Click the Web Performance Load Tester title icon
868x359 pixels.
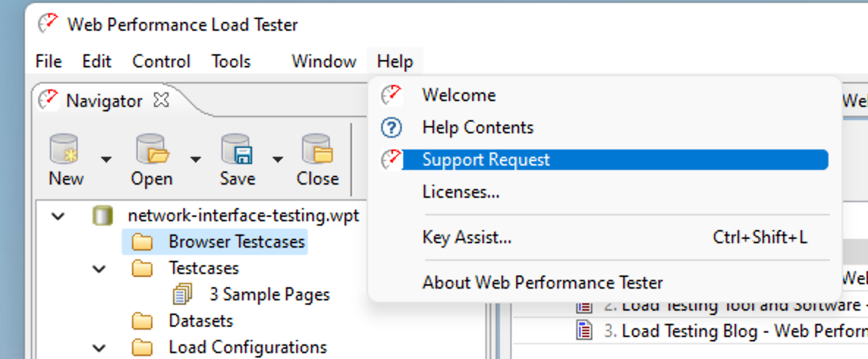tap(48, 23)
